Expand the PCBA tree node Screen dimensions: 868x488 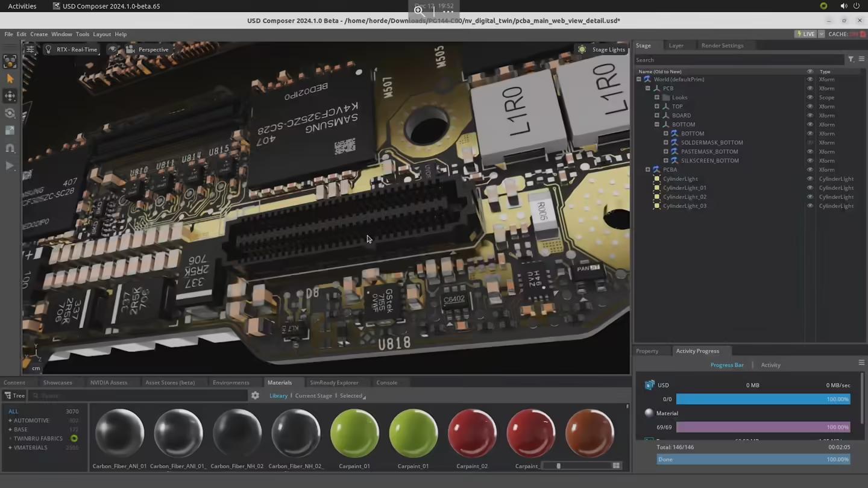pos(648,170)
